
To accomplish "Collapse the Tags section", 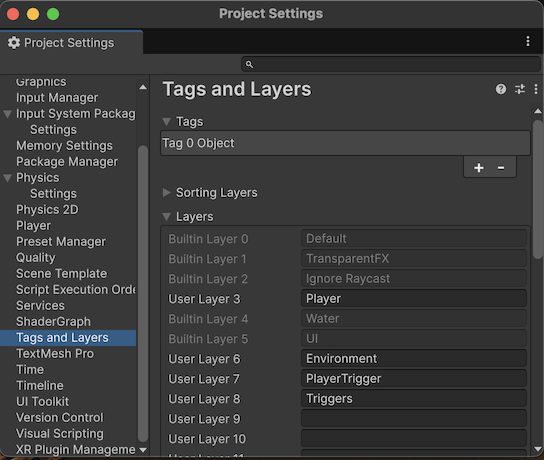I will (167, 122).
